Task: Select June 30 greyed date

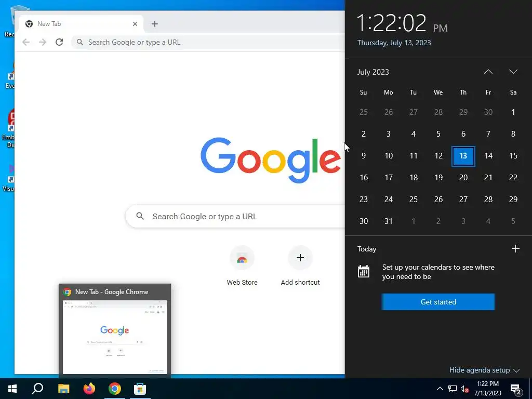Action: [x=488, y=112]
